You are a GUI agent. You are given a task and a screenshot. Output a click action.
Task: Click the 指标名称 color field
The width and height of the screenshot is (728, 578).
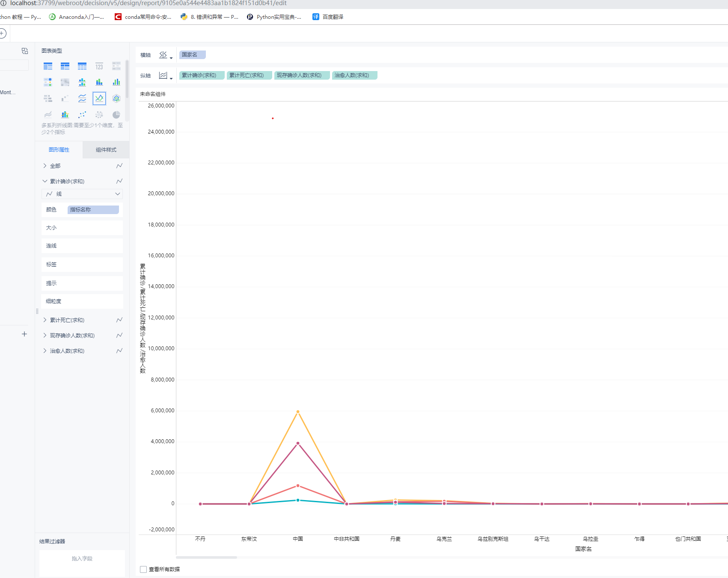click(x=93, y=210)
